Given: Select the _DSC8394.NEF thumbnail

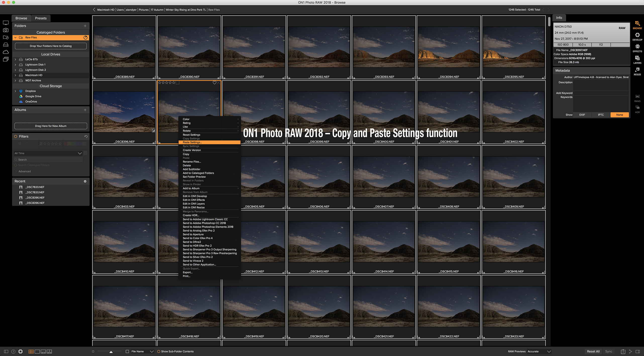Looking at the screenshot, I should [449, 47].
